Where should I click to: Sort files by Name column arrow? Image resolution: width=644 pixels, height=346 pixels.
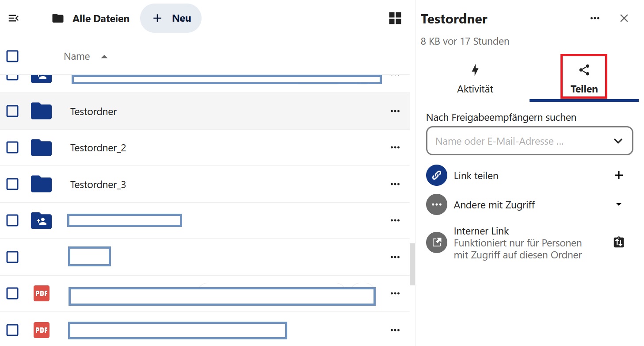click(x=104, y=57)
